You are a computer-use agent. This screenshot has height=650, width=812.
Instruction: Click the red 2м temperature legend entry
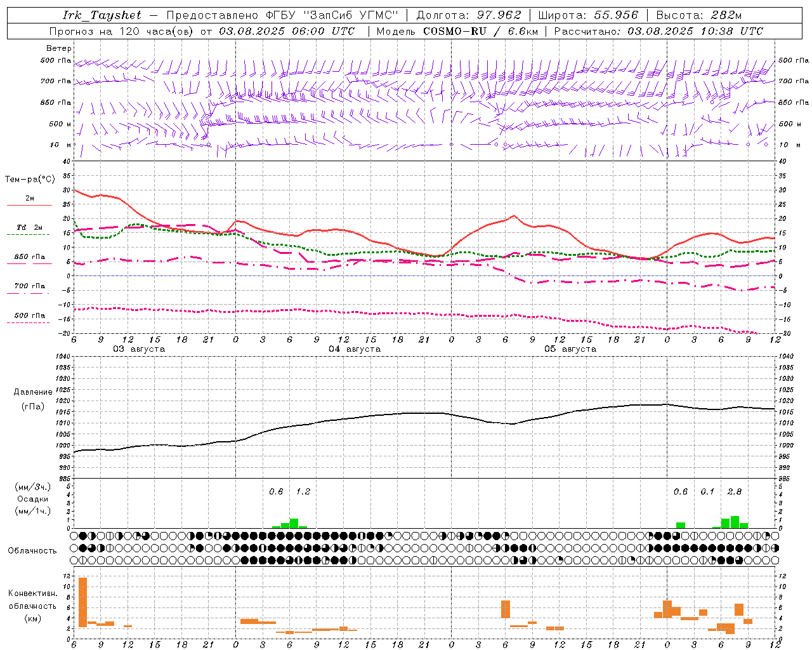pos(30,198)
